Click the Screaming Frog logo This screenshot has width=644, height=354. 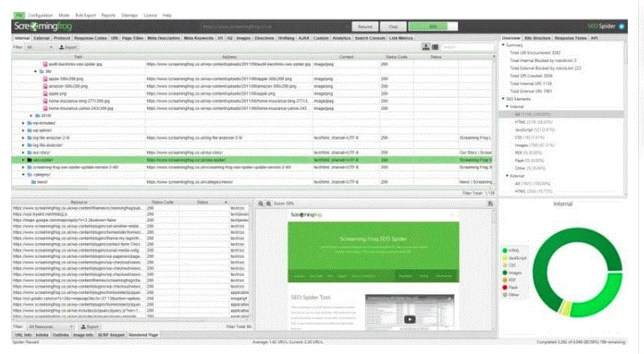(42, 26)
